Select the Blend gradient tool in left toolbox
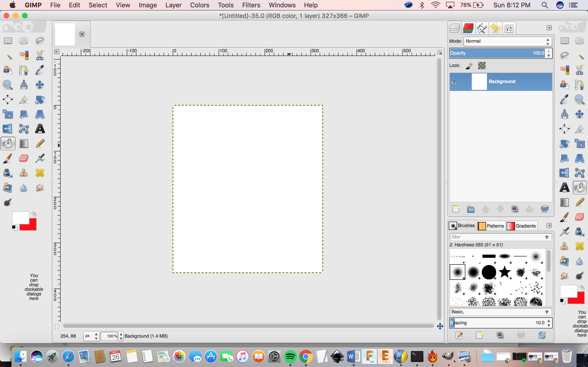 (24, 143)
